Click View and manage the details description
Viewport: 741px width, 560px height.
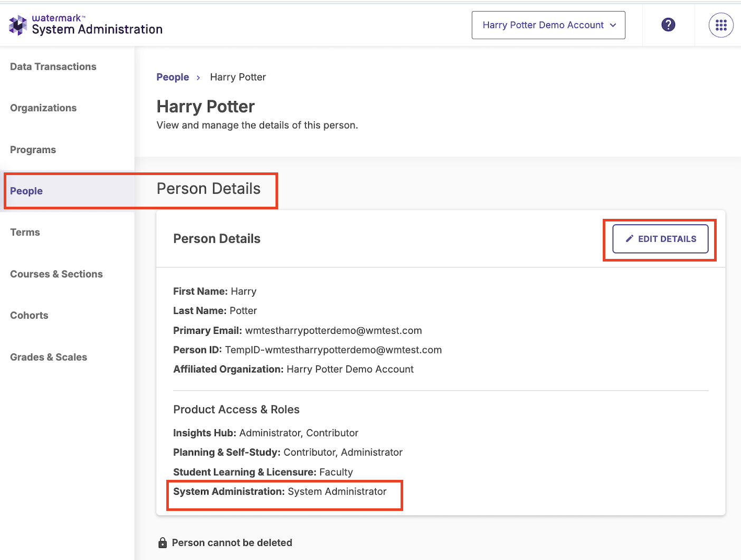click(x=258, y=125)
